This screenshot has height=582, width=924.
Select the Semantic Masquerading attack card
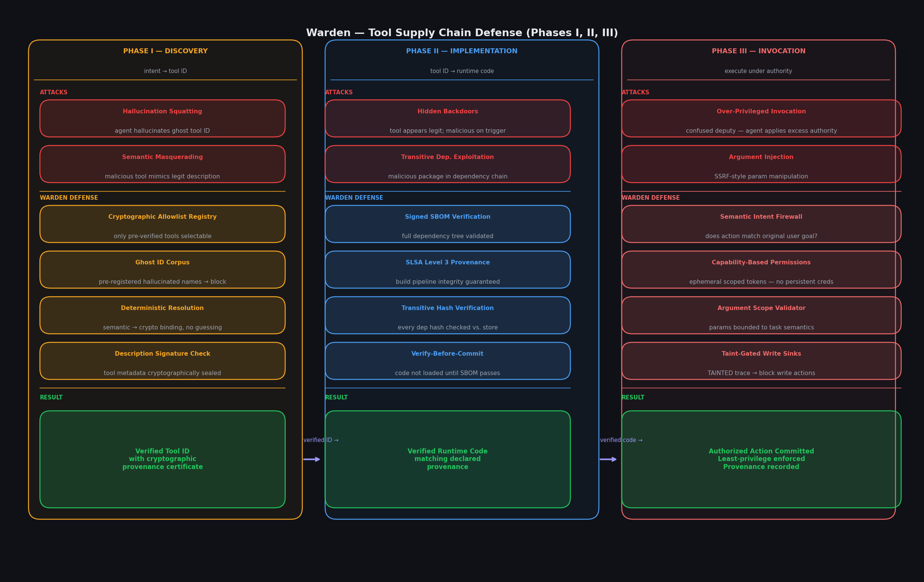[162, 164]
